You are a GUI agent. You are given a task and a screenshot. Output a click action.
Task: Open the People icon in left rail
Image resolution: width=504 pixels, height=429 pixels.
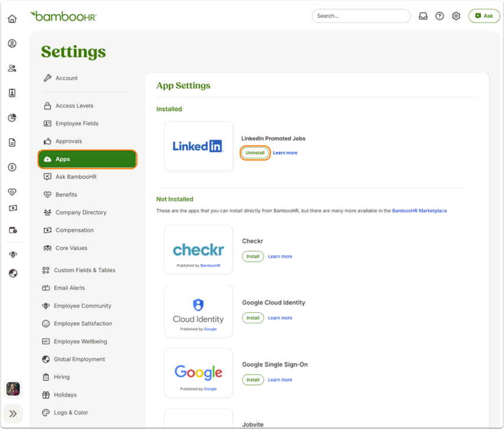(x=12, y=68)
